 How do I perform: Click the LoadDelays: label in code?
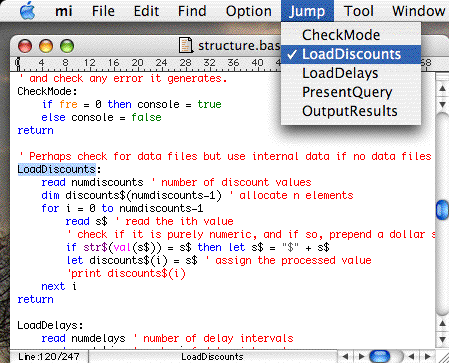point(50,325)
